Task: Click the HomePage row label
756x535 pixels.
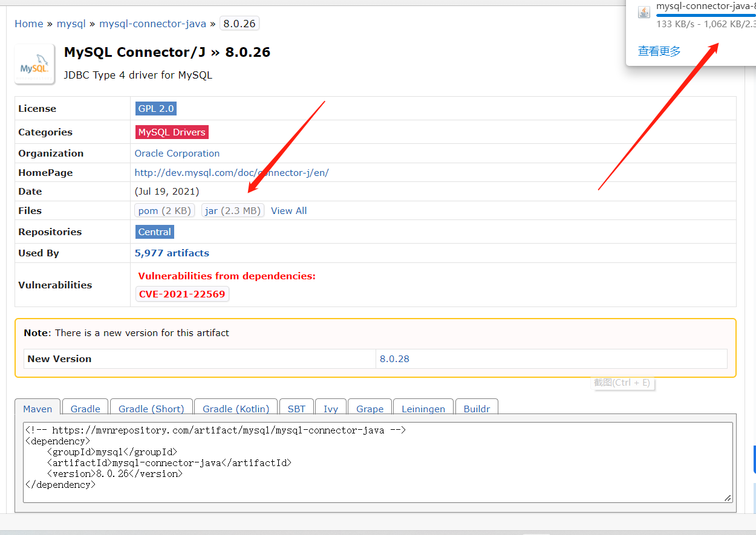Action: 45,173
